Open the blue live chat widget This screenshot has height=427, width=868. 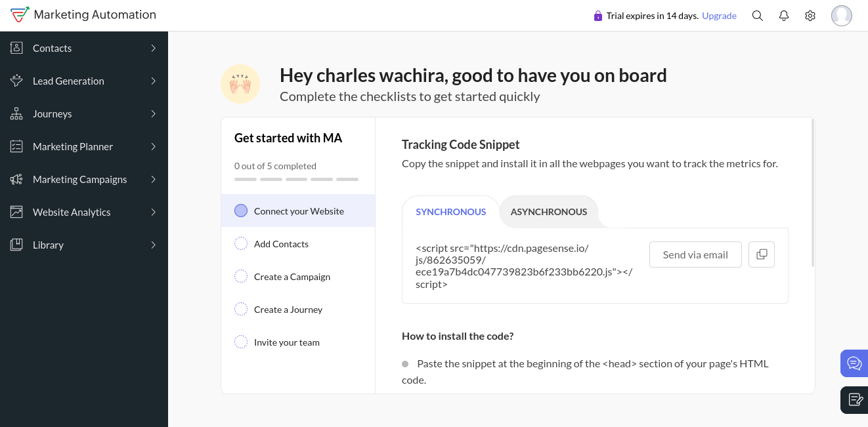pyautogui.click(x=854, y=363)
